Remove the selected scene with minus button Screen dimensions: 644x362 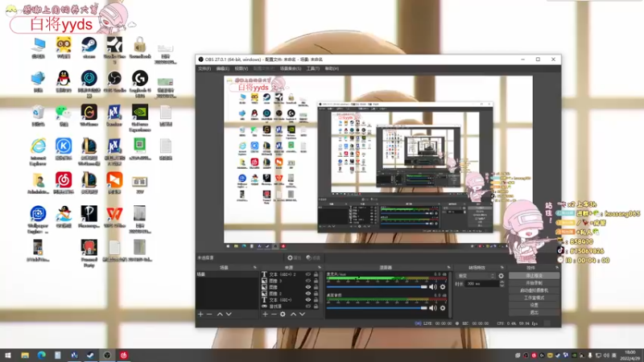coord(209,314)
